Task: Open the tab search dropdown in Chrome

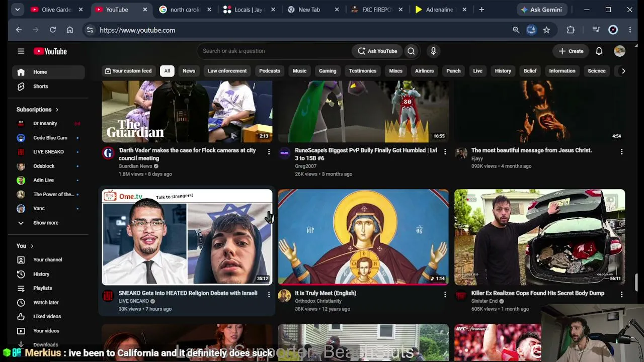Action: (18, 10)
